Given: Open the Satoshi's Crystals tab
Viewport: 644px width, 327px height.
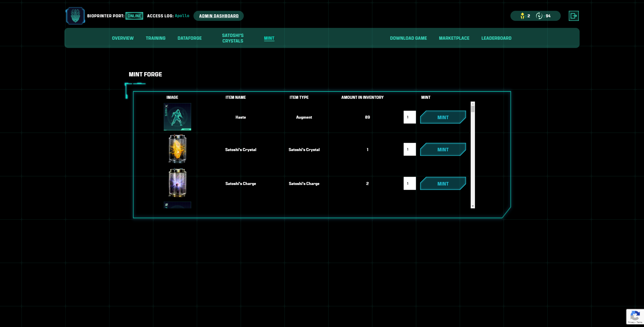Looking at the screenshot, I should pos(233,38).
